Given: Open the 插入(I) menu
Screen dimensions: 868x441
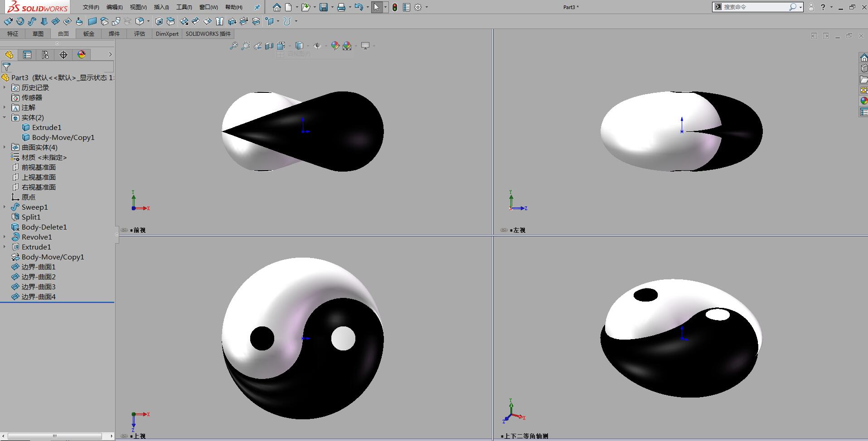Looking at the screenshot, I should pos(161,7).
